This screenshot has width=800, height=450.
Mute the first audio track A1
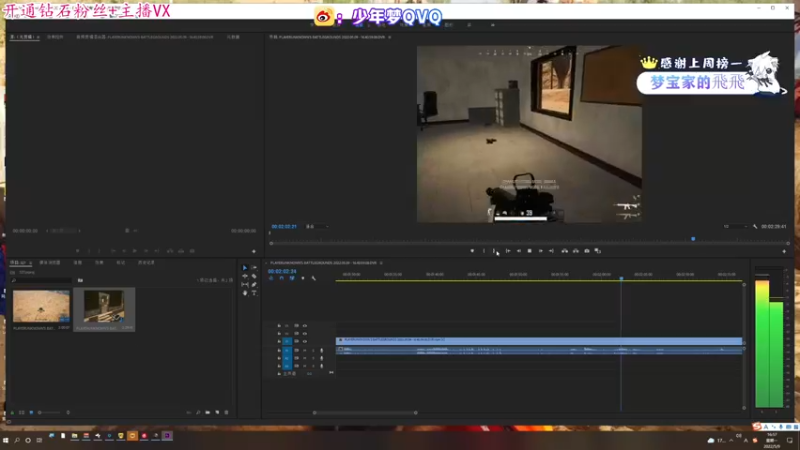point(305,351)
